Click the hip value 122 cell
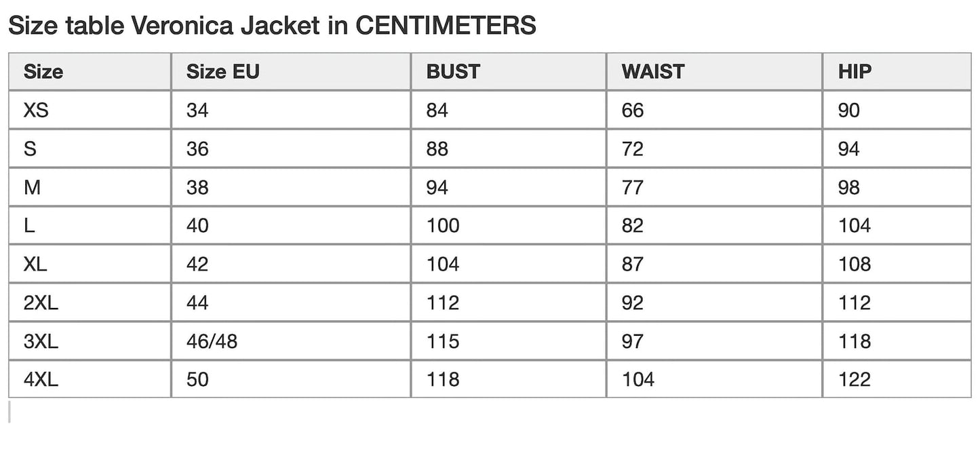 (x=855, y=379)
